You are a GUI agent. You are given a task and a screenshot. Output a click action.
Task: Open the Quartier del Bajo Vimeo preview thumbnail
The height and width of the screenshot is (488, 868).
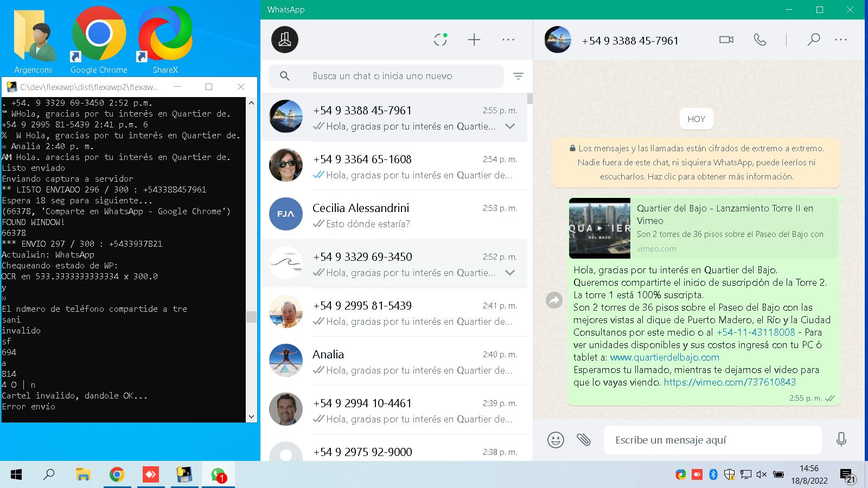[599, 228]
